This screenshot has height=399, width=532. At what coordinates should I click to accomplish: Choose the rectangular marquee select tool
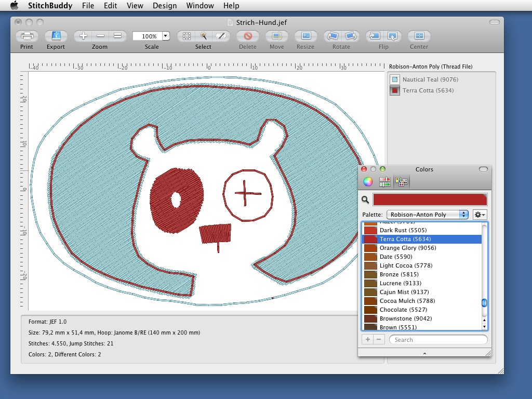(187, 36)
